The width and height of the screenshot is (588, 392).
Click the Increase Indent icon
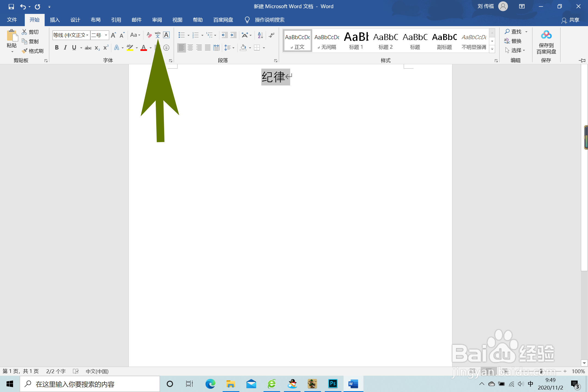234,35
